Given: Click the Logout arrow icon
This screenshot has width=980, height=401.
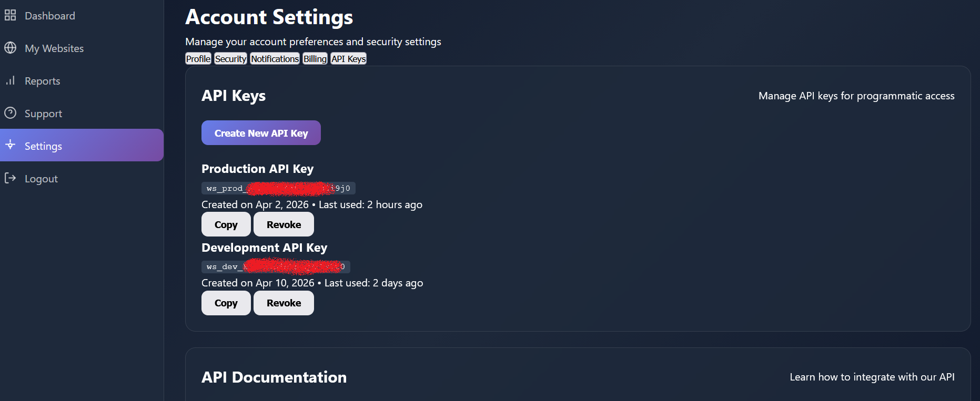Looking at the screenshot, I should (x=10, y=178).
